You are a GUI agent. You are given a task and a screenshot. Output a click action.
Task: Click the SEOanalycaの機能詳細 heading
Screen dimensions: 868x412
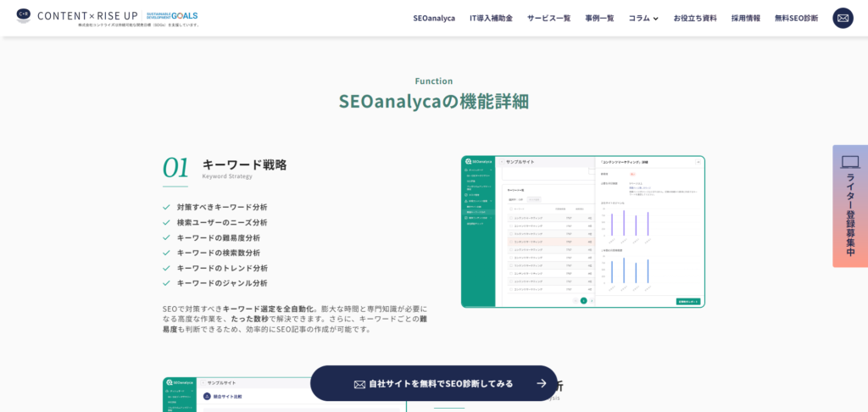434,102
